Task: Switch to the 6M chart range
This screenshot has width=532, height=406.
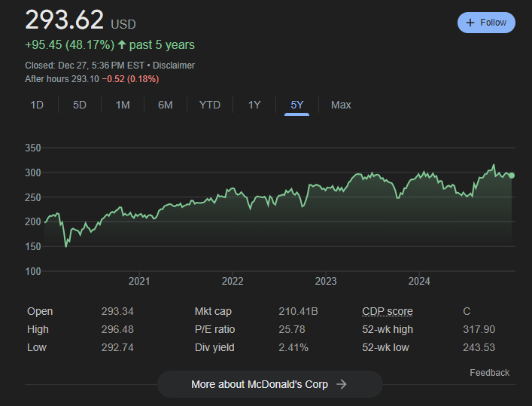Action: coord(166,105)
